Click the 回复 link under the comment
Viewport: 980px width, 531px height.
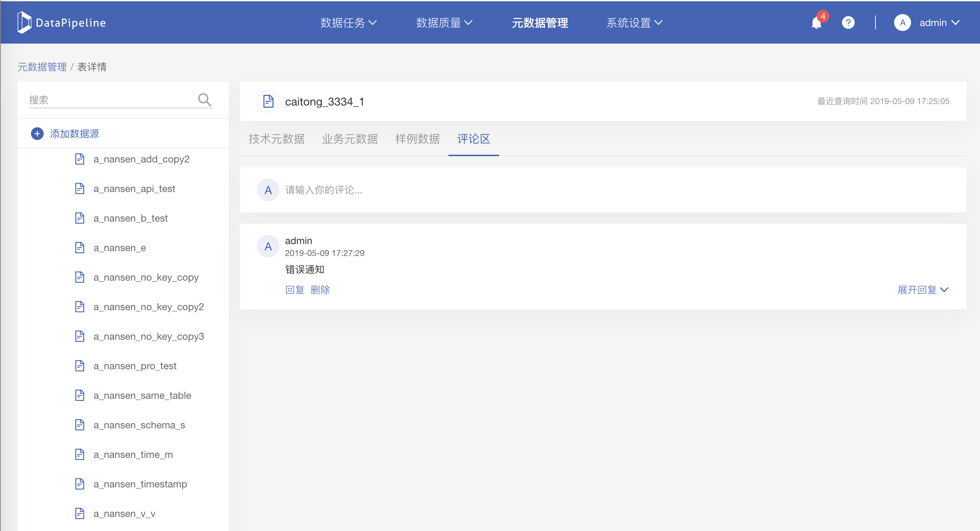(295, 290)
